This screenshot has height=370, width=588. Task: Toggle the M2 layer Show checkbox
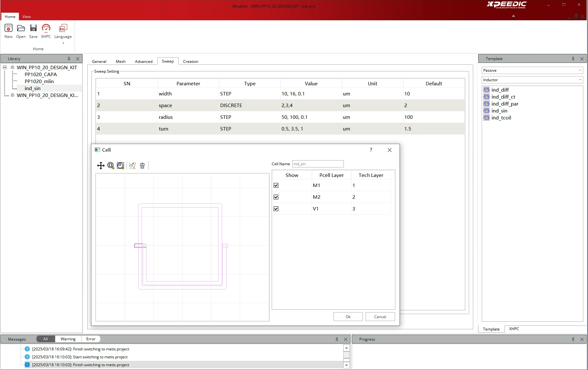pos(276,197)
